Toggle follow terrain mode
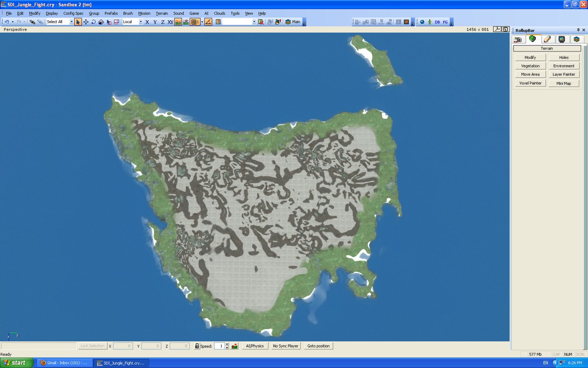 pyautogui.click(x=178, y=22)
